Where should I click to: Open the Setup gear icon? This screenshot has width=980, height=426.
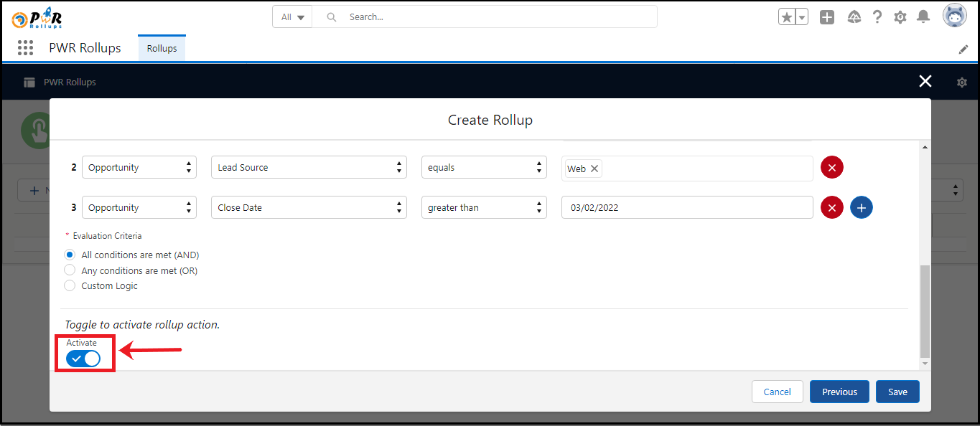coord(900,16)
